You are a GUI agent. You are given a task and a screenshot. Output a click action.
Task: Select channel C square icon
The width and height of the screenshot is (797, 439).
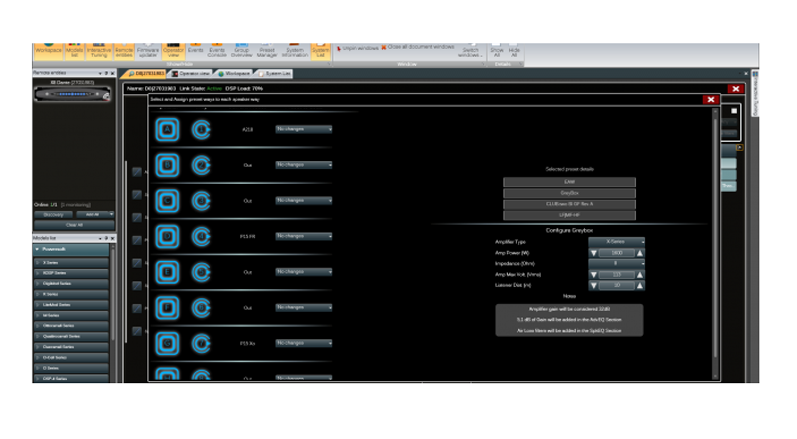(x=167, y=201)
